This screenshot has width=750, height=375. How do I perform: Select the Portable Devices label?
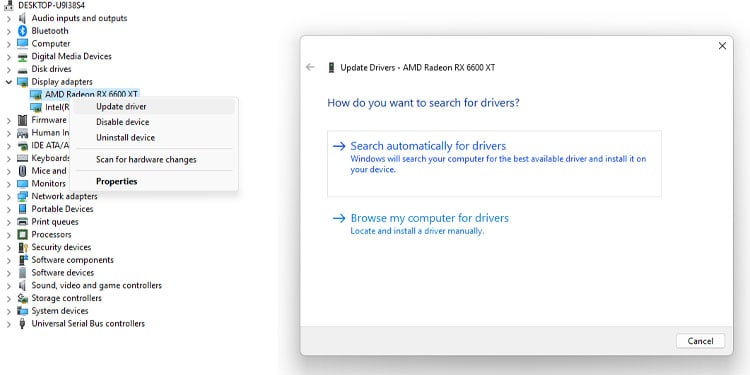tap(62, 209)
